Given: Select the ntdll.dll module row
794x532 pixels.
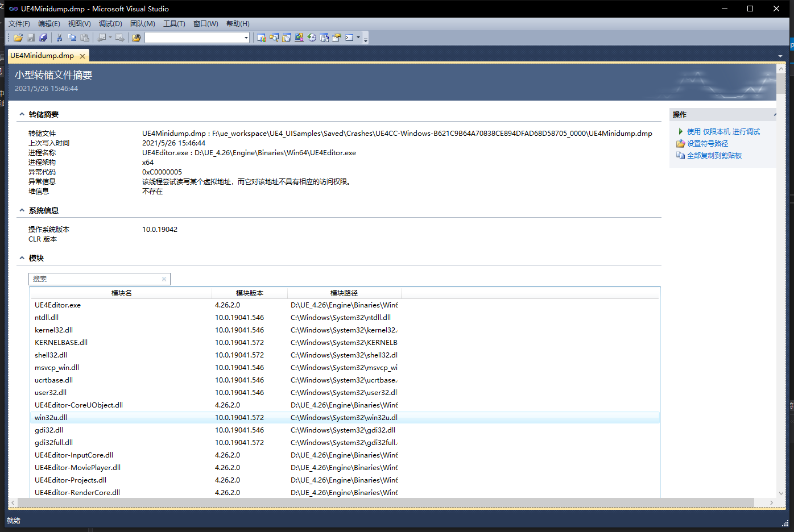Looking at the screenshot, I should click(x=345, y=318).
